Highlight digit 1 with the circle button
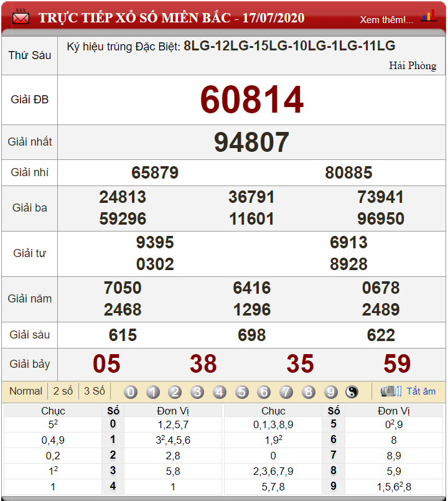Image resolution: width=448 pixels, height=501 pixels. 153,391
